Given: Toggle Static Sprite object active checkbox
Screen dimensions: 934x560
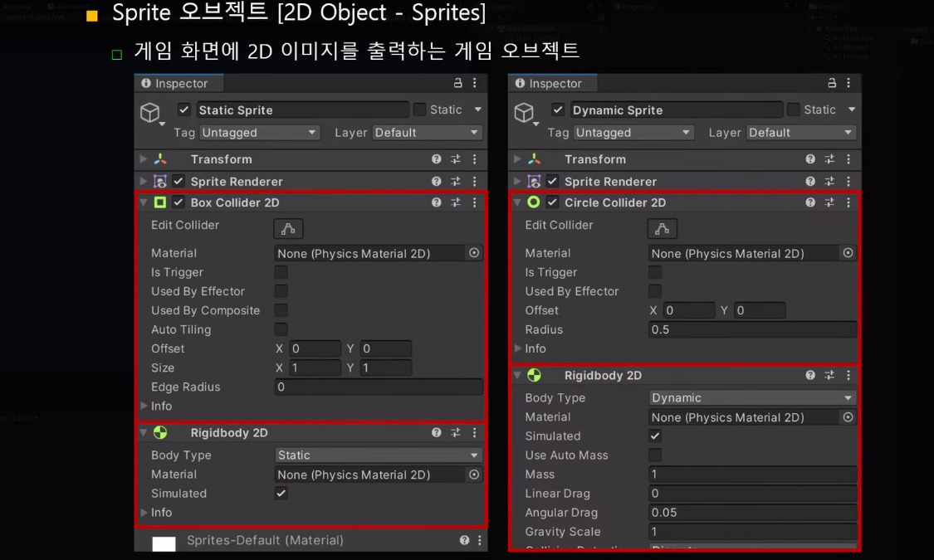Looking at the screenshot, I should click(x=184, y=110).
